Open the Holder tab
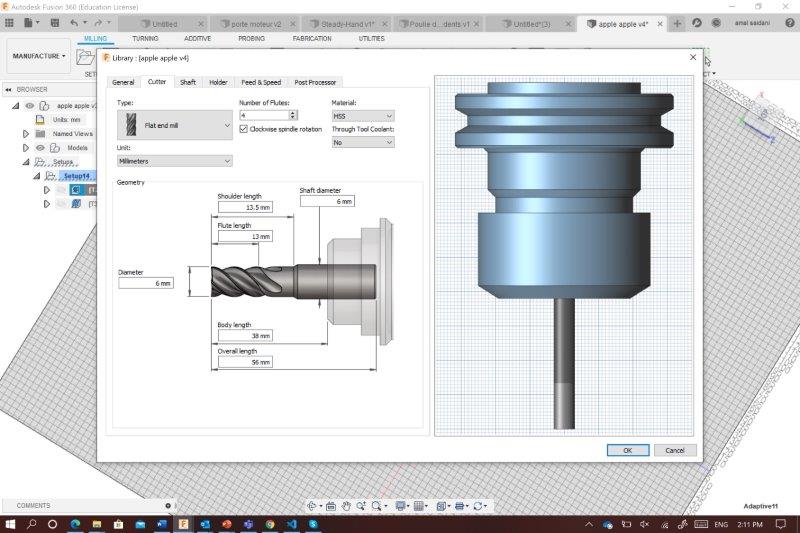Screen dimensions: 800x533 (218, 82)
